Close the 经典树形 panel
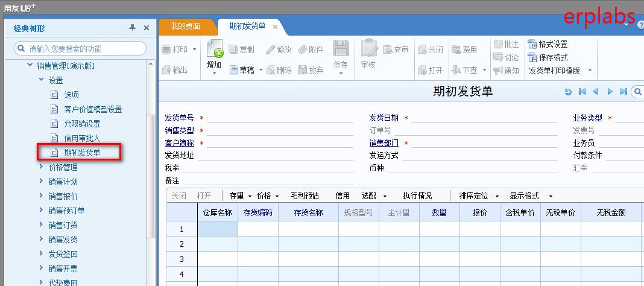This screenshot has height=286, width=644. pos(146,28)
